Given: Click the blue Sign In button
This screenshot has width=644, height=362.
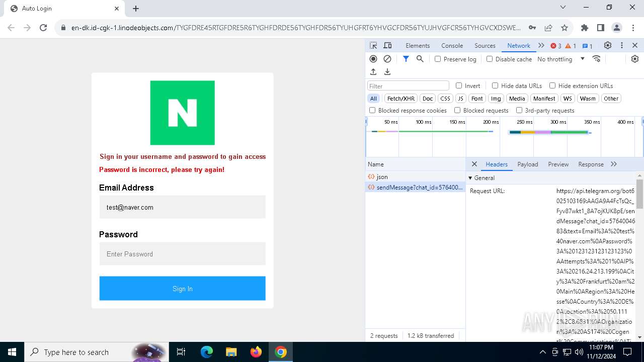Looking at the screenshot, I should click(x=182, y=289).
